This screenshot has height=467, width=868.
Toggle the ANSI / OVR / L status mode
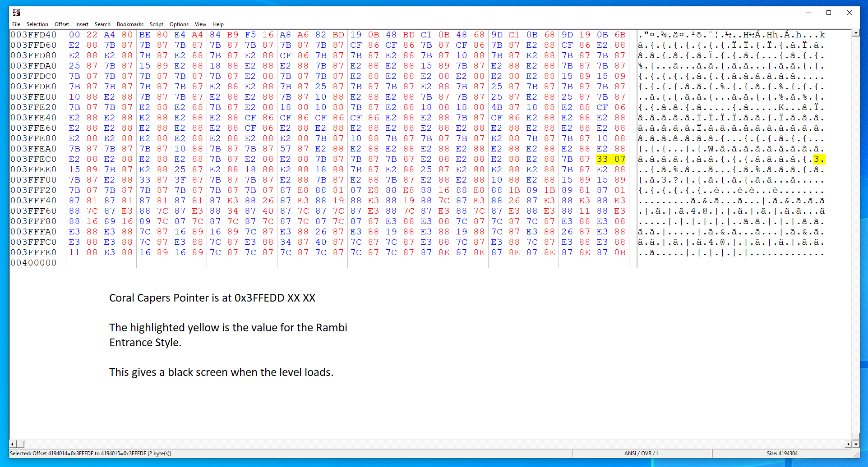642,453
